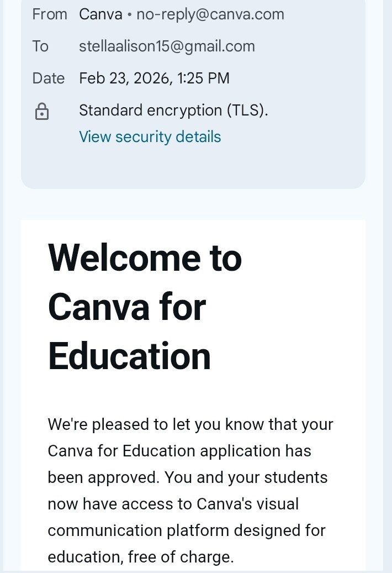This screenshot has height=573, width=392.
Task: Tap the 'Canva for' line of the heading
Action: [127, 307]
